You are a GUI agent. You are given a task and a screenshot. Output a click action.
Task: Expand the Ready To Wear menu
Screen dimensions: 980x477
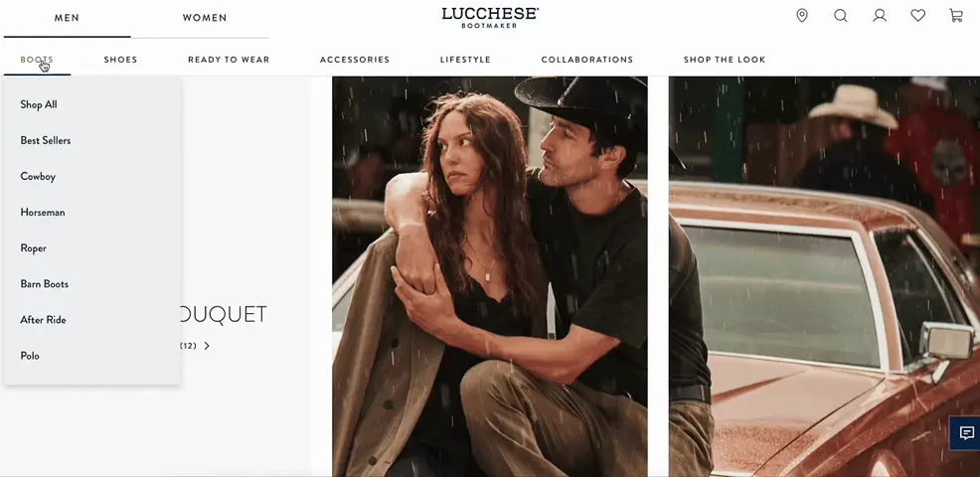tap(229, 60)
